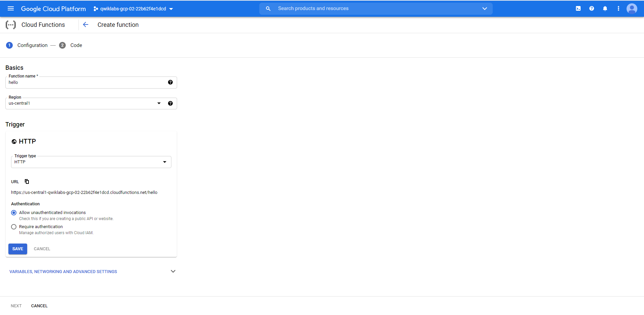The height and width of the screenshot is (315, 644).
Task: Click the Authentication label
Action: [25, 204]
